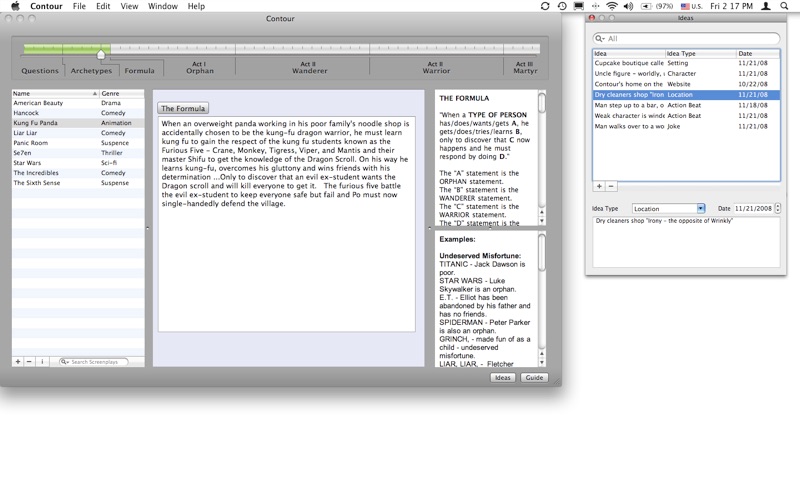Remove the selected idea with minus
Viewport: 800px width, 500px height.
pyautogui.click(x=611, y=186)
